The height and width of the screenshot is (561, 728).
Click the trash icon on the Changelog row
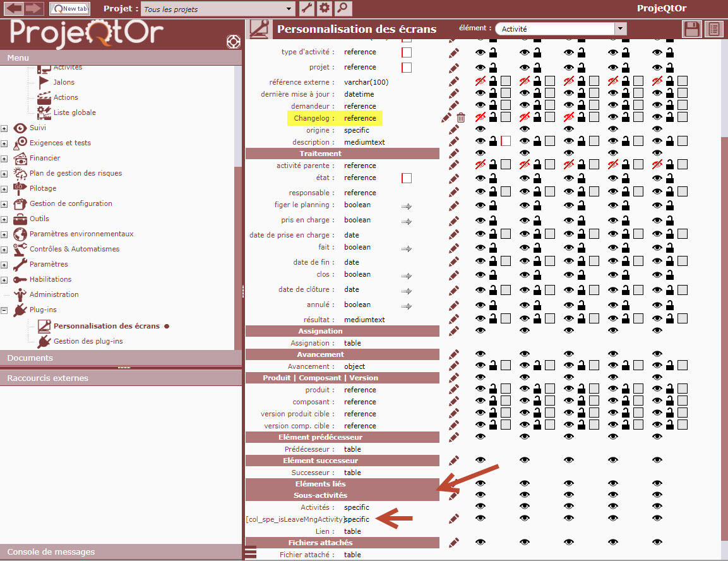(x=461, y=118)
